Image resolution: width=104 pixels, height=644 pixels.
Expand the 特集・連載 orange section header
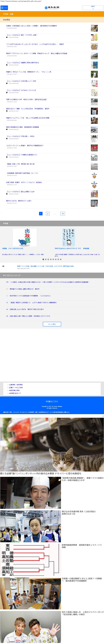(52, 14)
